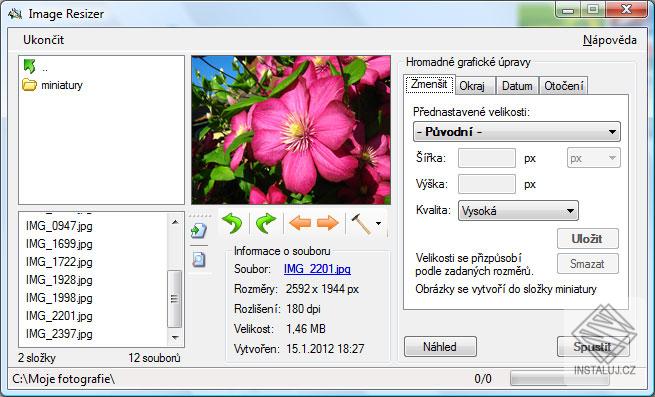Click the 12 souborů count text
655x397 pixels.
(155, 358)
